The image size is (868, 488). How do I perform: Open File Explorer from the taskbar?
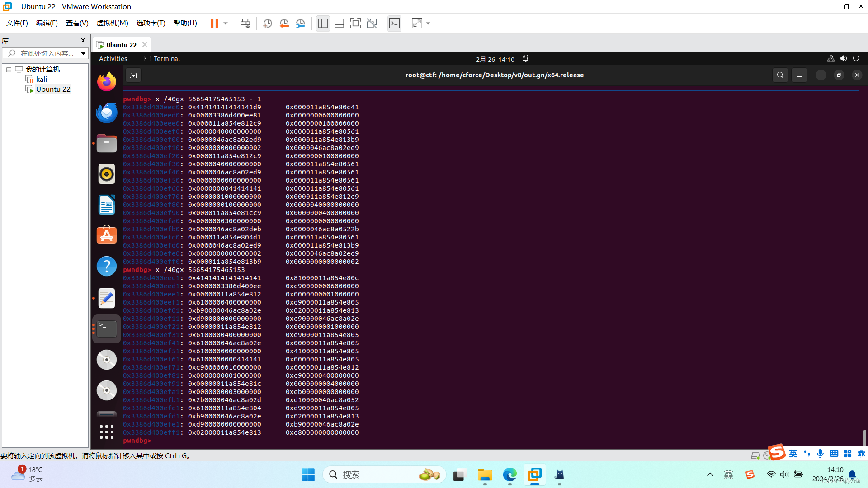pos(485,475)
